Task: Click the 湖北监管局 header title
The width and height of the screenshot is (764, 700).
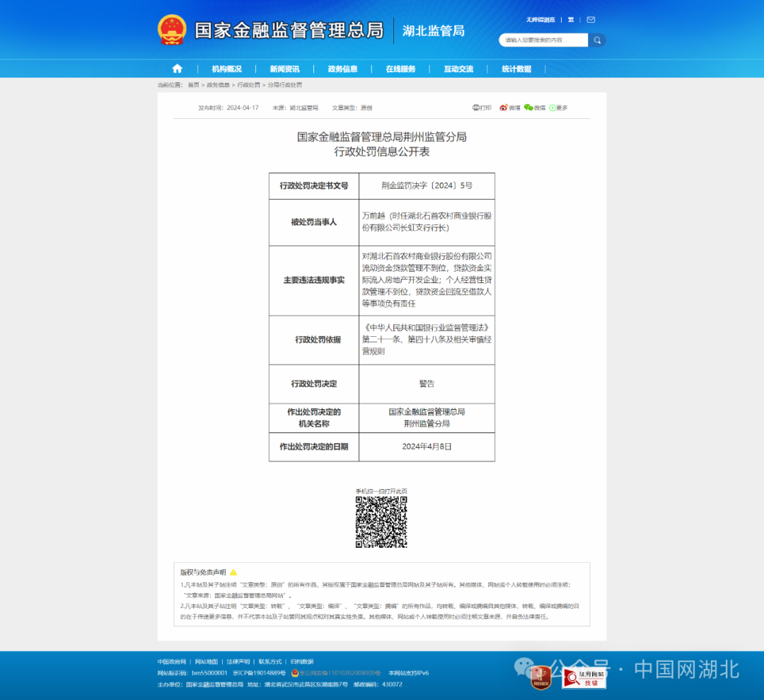Action: click(x=433, y=30)
